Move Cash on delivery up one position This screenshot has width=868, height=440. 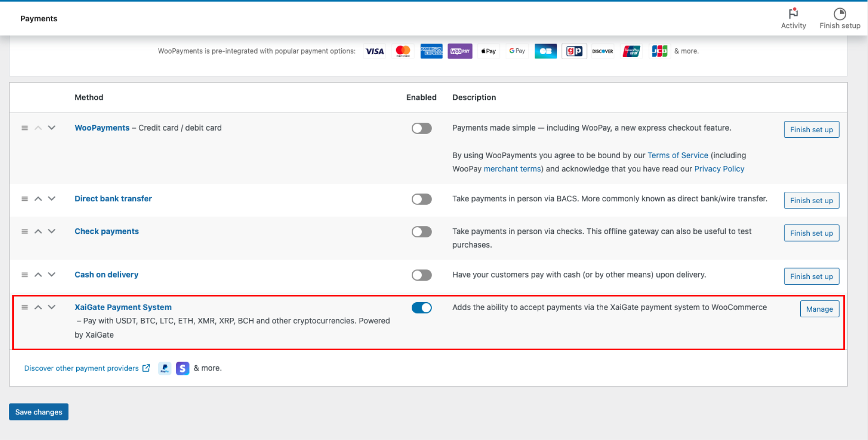tap(37, 275)
